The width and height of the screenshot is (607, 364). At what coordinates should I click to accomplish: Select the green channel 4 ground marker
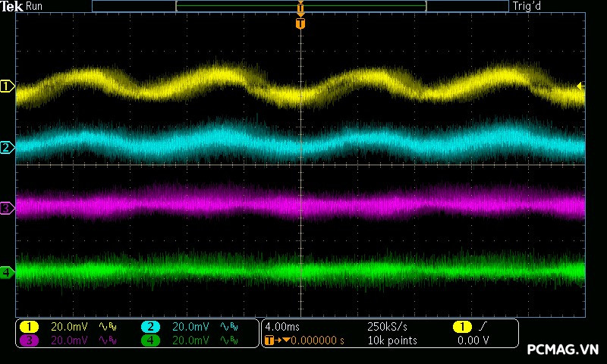click(7, 271)
